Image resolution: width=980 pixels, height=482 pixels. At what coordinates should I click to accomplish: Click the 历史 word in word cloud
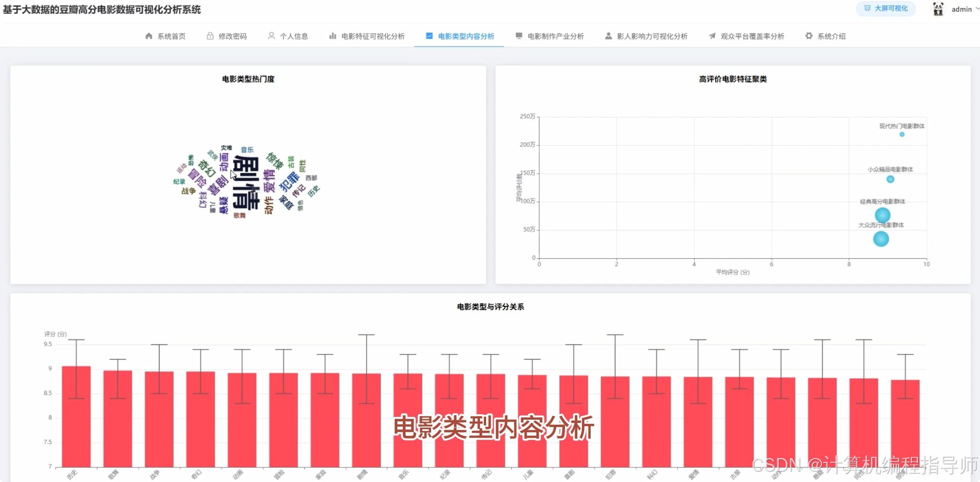[314, 191]
